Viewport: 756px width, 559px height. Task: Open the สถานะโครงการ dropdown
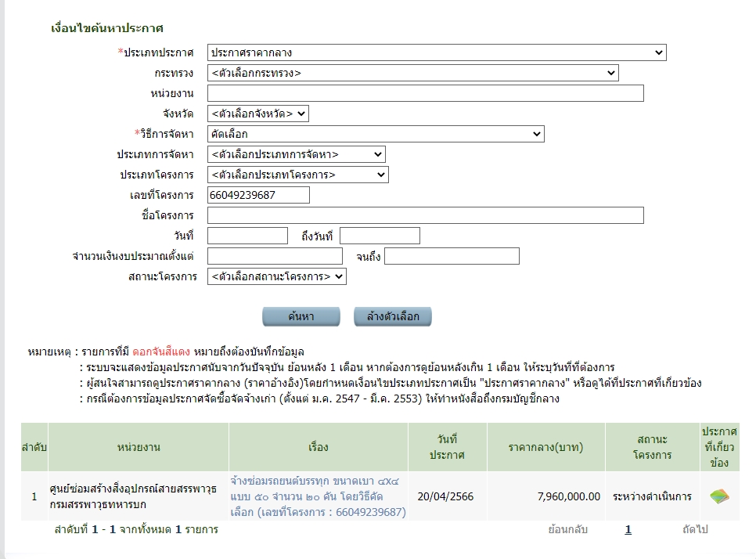277,276
